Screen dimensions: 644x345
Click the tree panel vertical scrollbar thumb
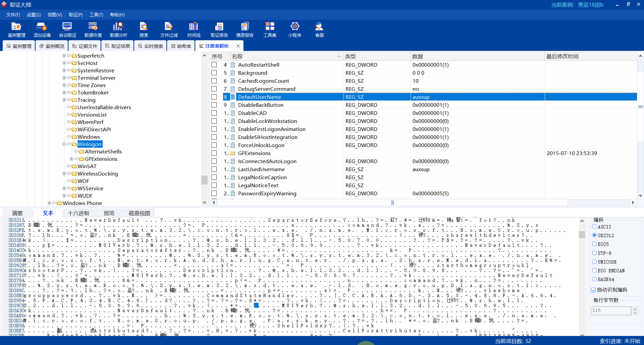click(204, 180)
